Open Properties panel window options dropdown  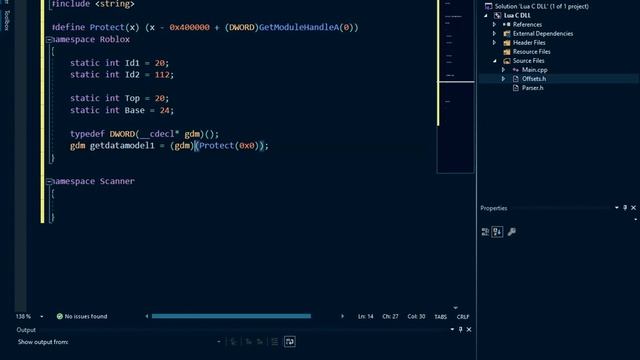pos(616,208)
